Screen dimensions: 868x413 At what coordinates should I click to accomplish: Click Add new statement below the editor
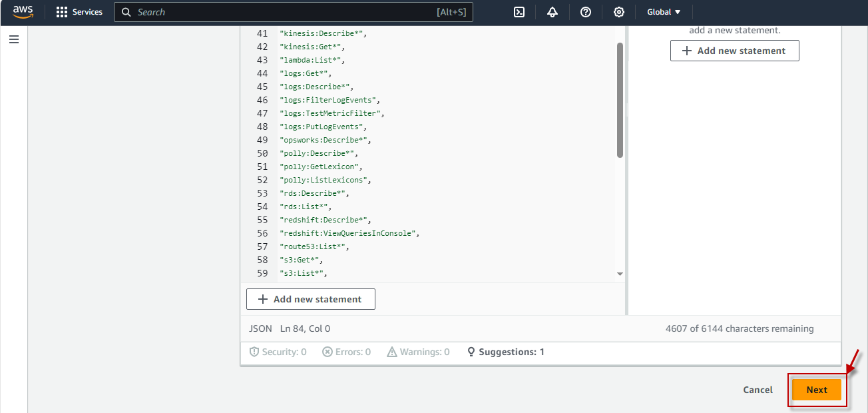coord(311,299)
